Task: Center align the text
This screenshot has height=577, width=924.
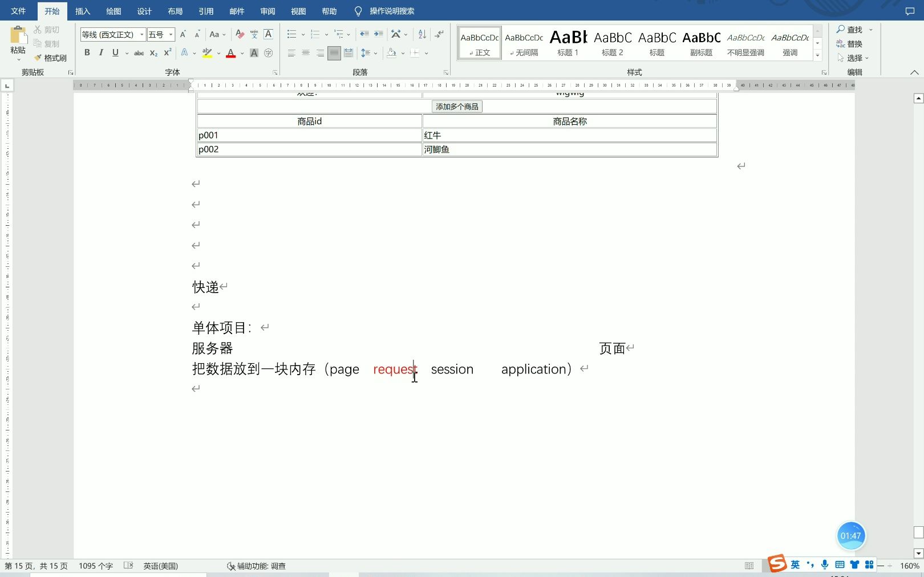Action: [306, 53]
